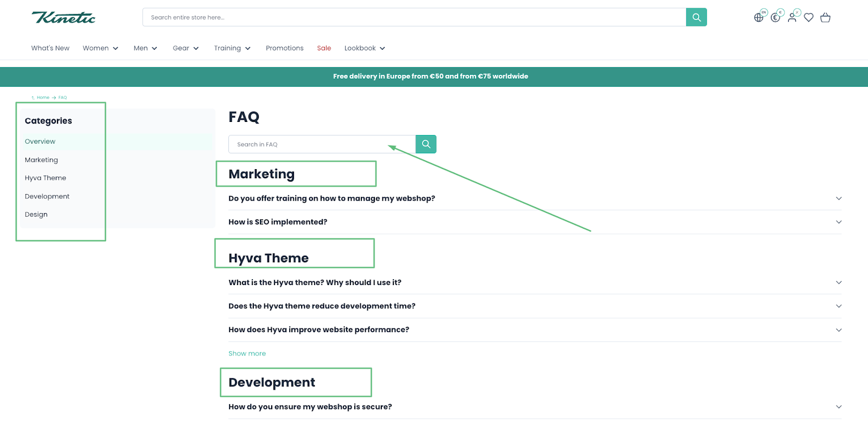The height and width of the screenshot is (426, 868).
Task: Click the euro currency switcher icon
Action: click(775, 17)
